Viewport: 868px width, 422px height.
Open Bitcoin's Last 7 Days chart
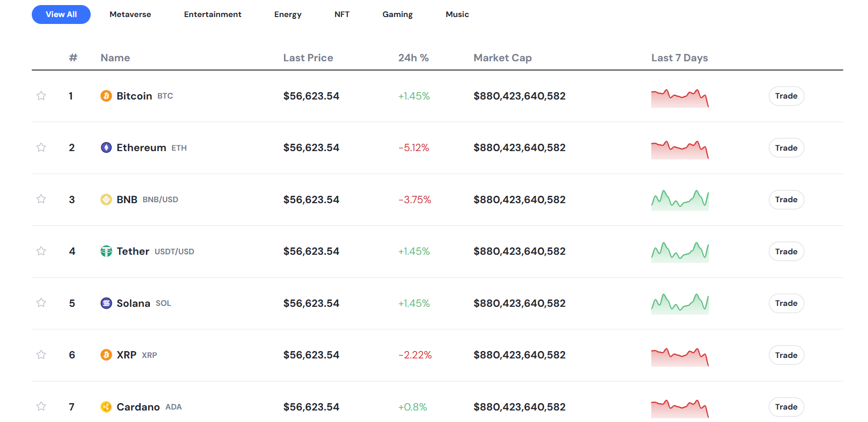point(680,98)
